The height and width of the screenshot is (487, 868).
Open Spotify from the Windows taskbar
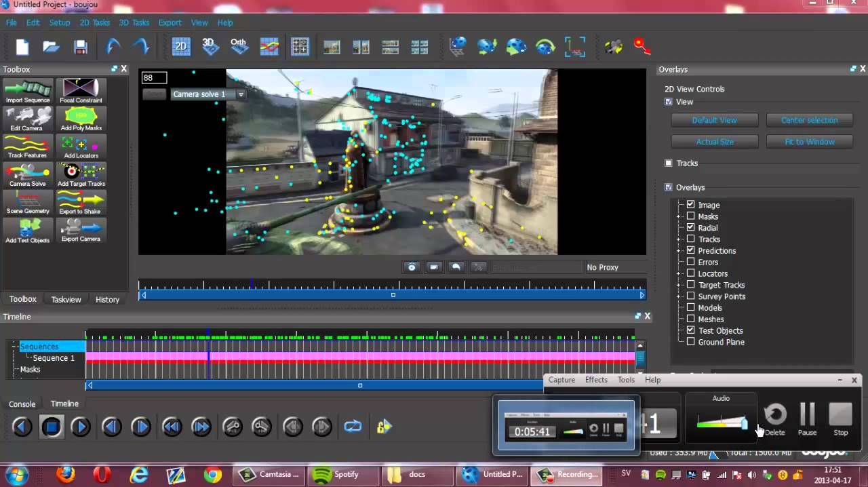coord(342,474)
